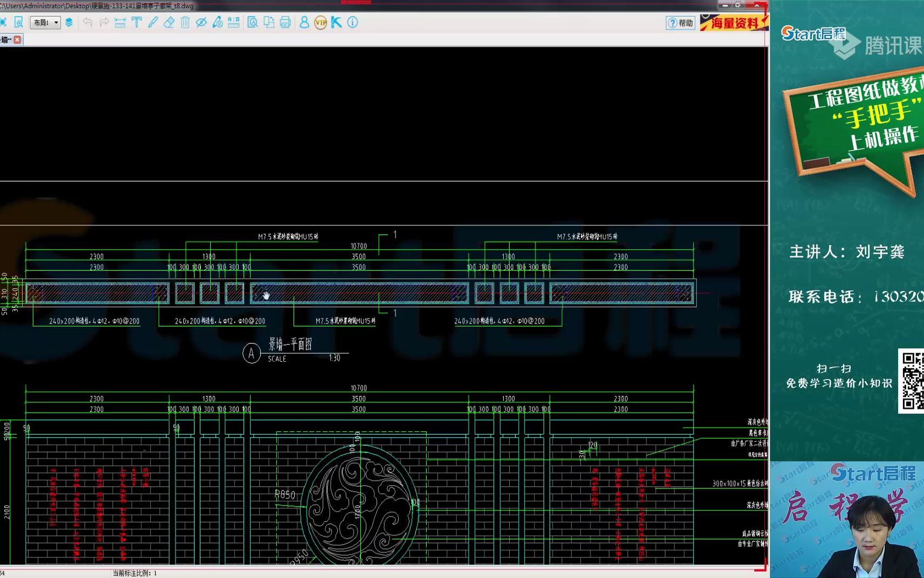Open the annotation settings pen-gear icon

pyautogui.click(x=218, y=23)
